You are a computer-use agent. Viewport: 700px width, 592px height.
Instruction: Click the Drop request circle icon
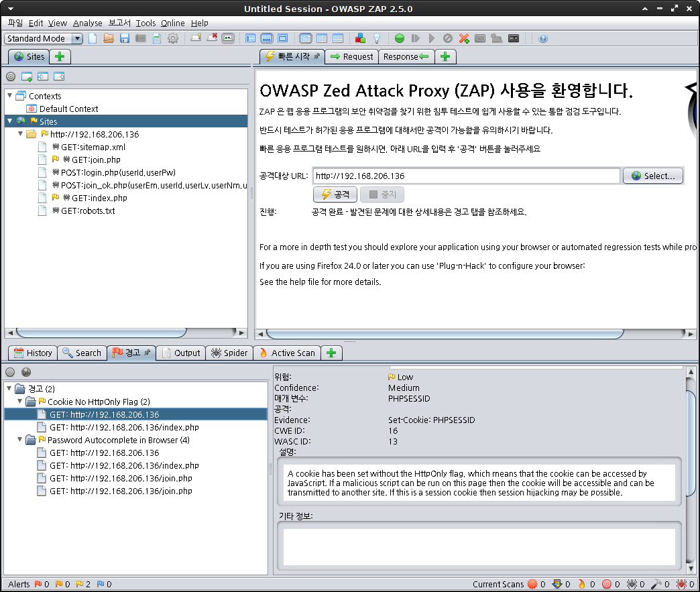(448, 38)
